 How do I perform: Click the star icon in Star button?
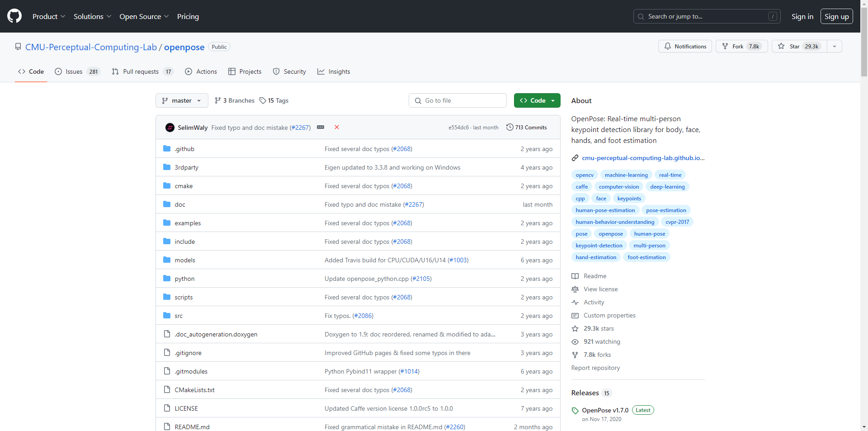781,46
